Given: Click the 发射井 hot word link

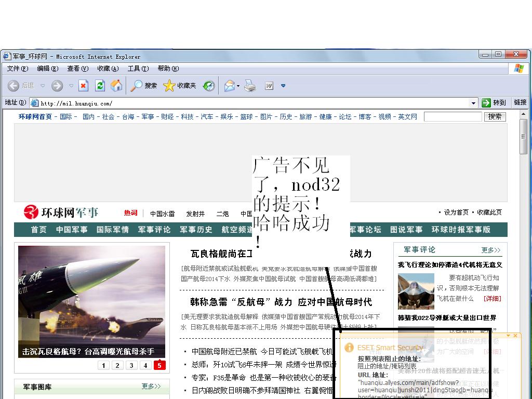Looking at the screenshot, I should 195,214.
